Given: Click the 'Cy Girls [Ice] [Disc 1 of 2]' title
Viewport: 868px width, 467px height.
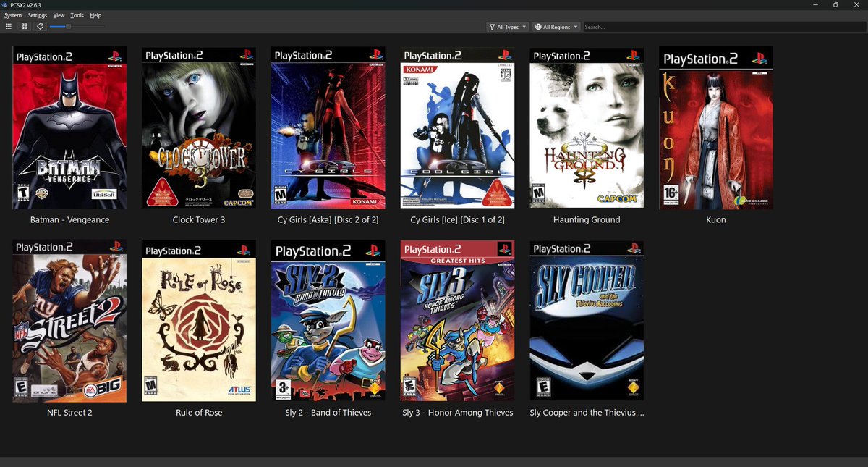Looking at the screenshot, I should (x=457, y=220).
